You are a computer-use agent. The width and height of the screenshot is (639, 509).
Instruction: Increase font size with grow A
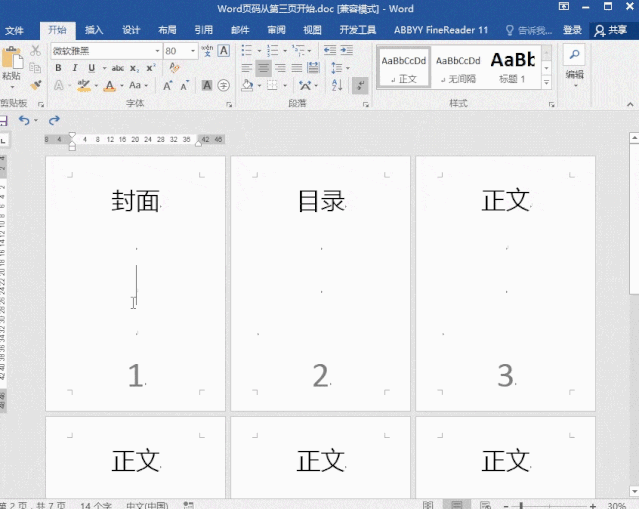167,86
